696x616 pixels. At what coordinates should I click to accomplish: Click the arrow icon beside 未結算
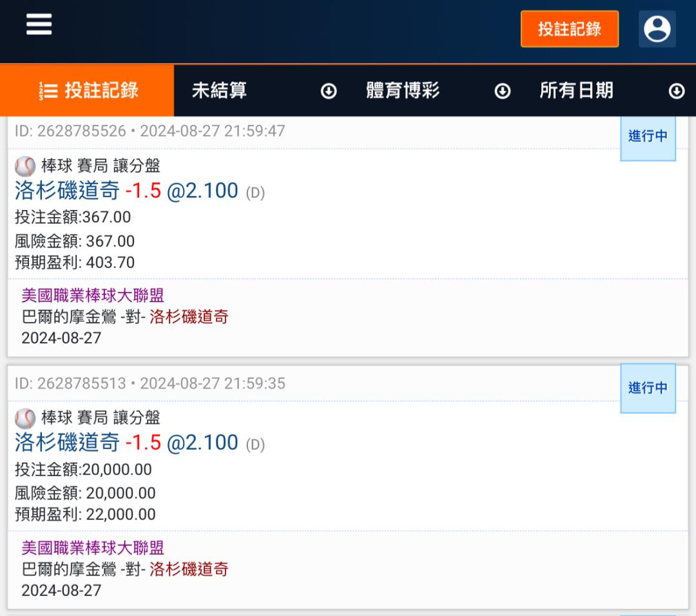[x=329, y=91]
